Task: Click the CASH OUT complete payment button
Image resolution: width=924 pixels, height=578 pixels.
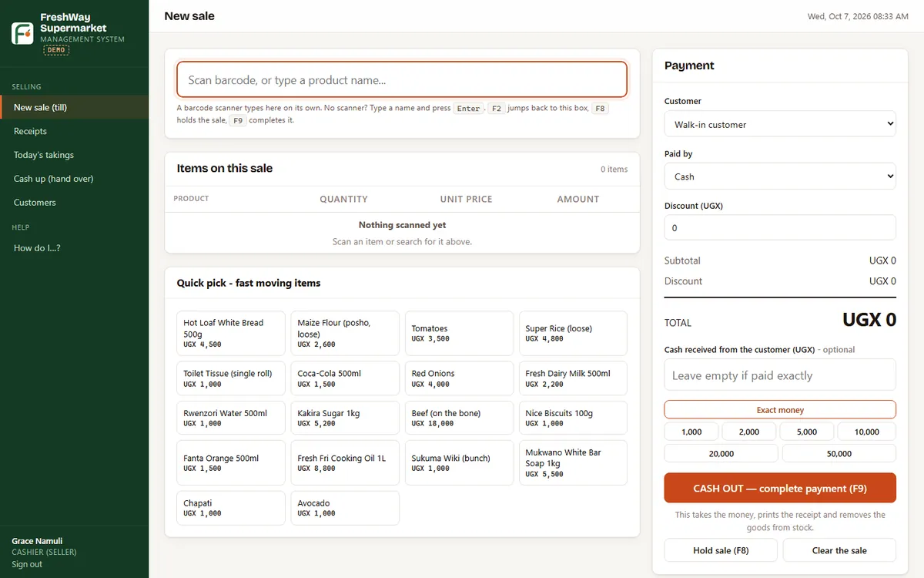Action: [x=780, y=488]
